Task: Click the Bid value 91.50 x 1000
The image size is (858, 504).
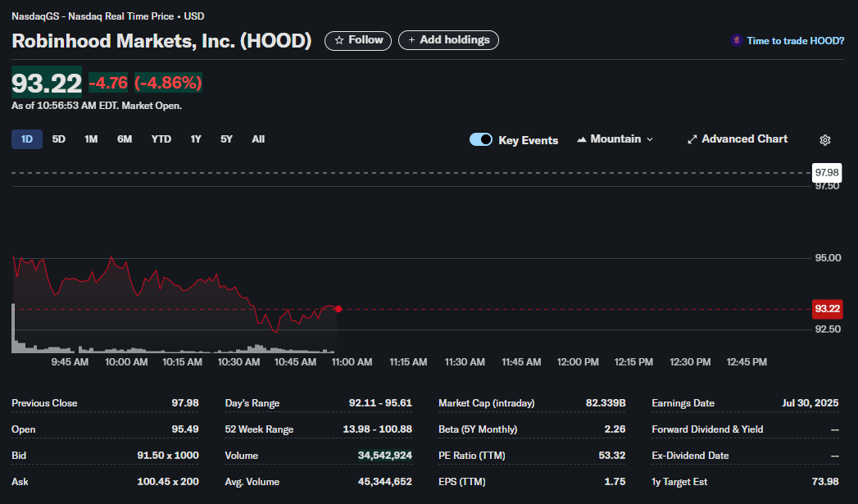Action: [x=168, y=456]
